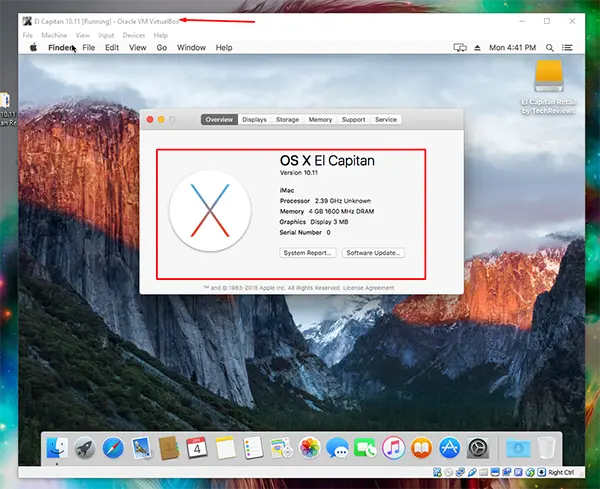Open Contacts book icon in Dock

pos(169,448)
